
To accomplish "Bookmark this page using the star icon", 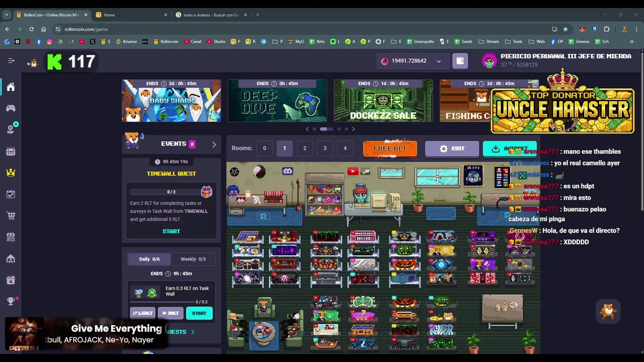I will click(566, 29).
